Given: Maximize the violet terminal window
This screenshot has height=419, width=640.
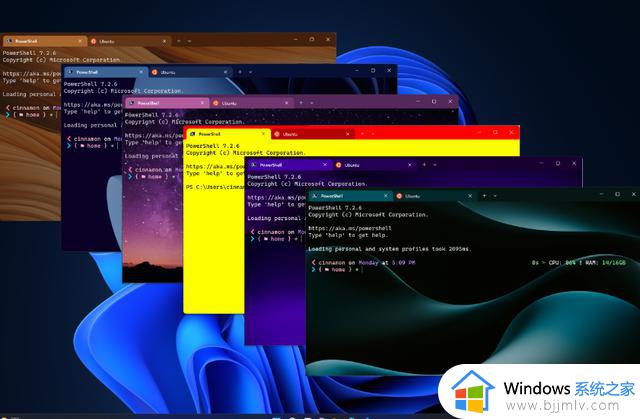Looking at the screenshot, I should tap(558, 163).
